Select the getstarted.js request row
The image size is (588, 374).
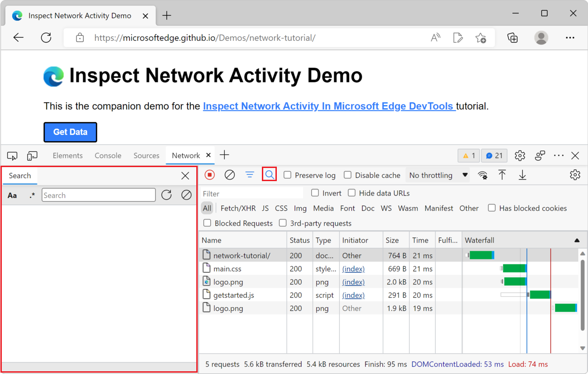coord(389,295)
